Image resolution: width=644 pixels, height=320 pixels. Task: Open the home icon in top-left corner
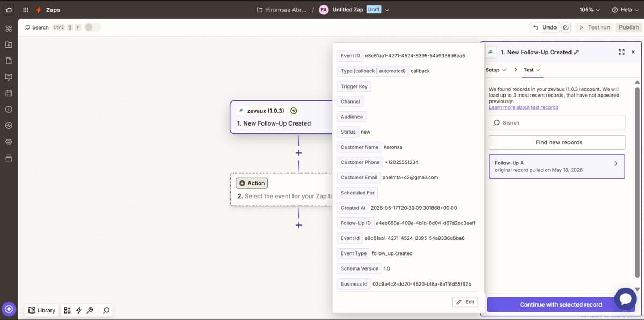[9, 10]
